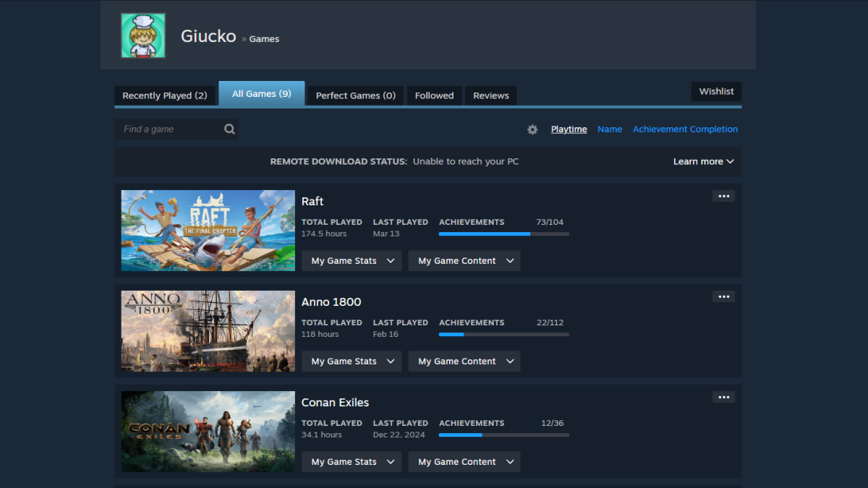
Task: Focus the Find a game search field
Action: tap(176, 129)
